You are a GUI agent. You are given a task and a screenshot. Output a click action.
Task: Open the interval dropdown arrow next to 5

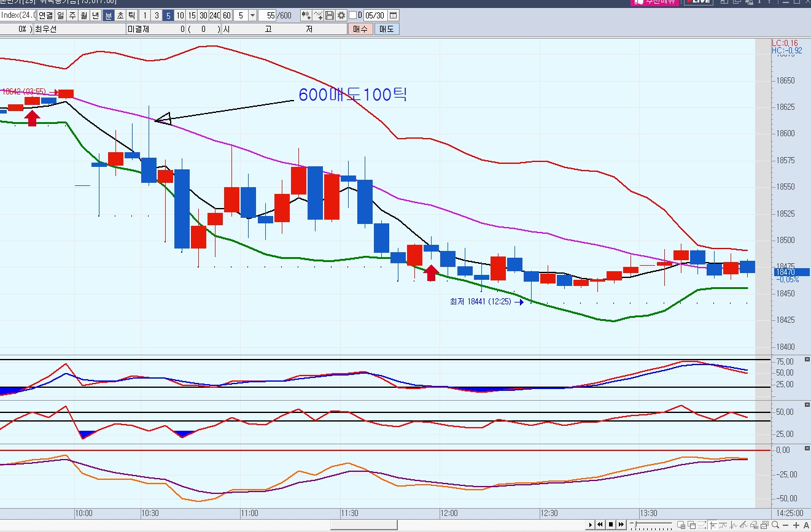click(x=252, y=15)
